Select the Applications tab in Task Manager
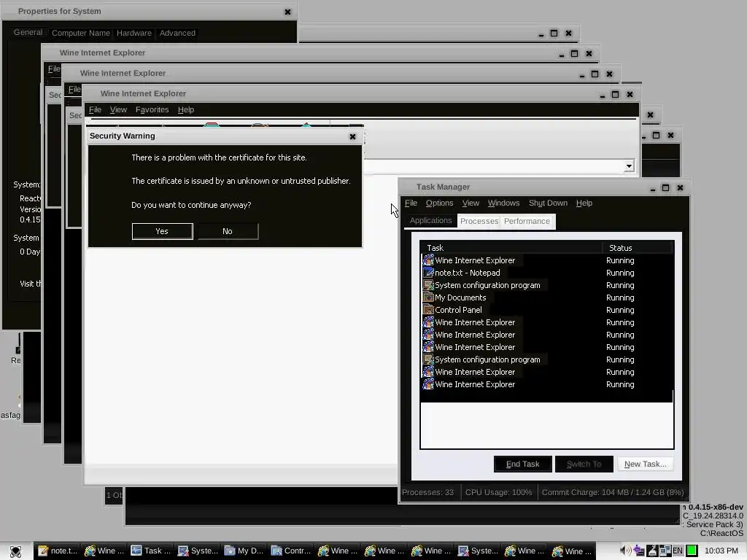The width and height of the screenshot is (747, 560). pos(430,220)
